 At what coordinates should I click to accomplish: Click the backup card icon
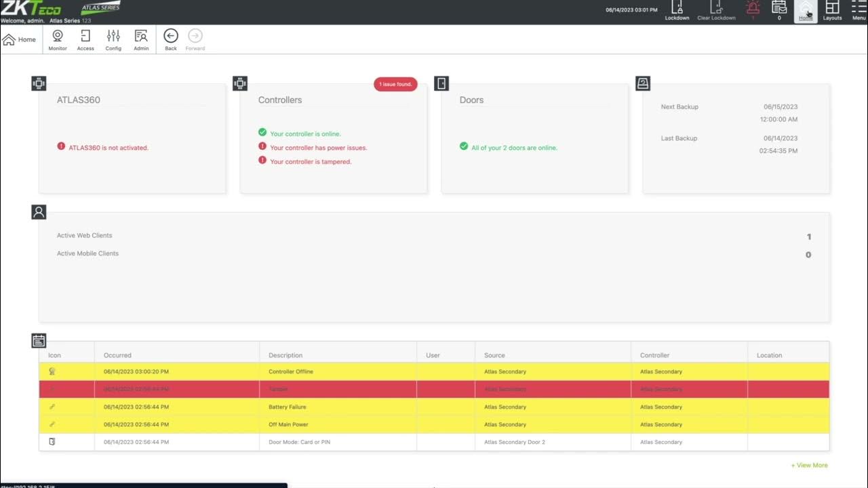tap(643, 83)
